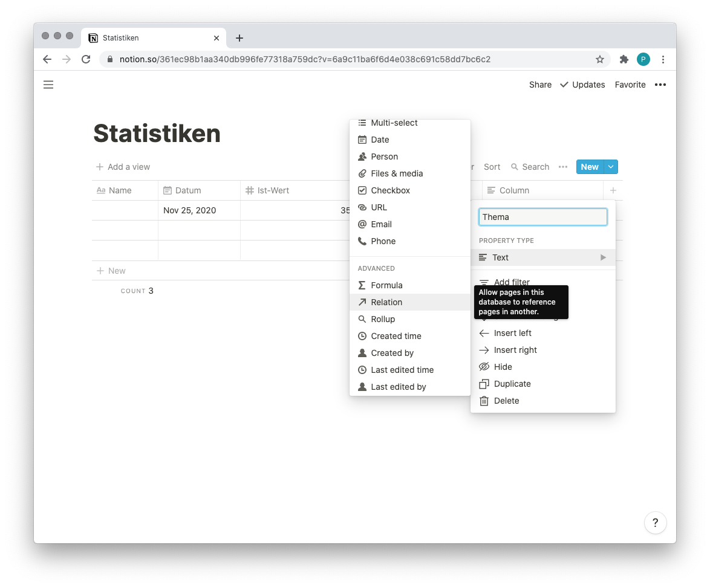This screenshot has width=710, height=588.
Task: Click Insert right in column menu
Action: tap(543, 350)
